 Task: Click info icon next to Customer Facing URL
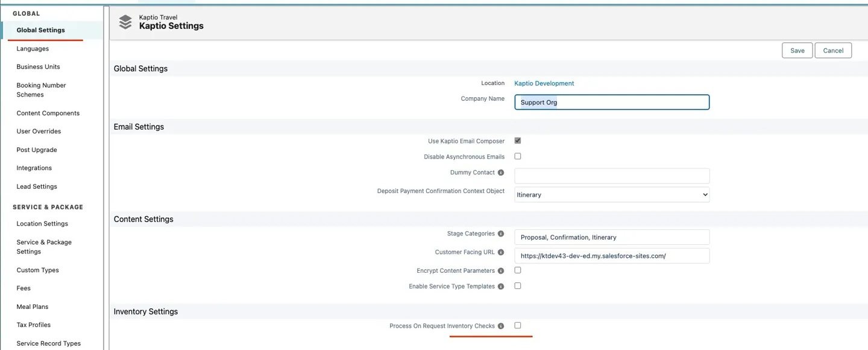click(x=500, y=252)
